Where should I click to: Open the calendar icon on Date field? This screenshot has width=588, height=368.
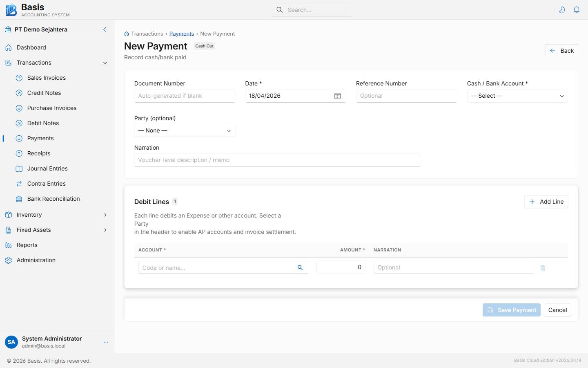(x=337, y=96)
